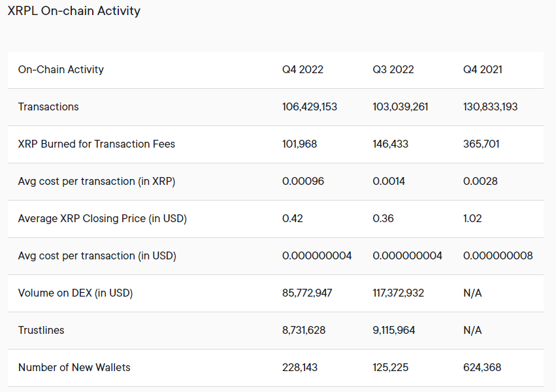556x392 pixels.
Task: Select the 'On-Chain Activity' column header
Action: click(61, 69)
